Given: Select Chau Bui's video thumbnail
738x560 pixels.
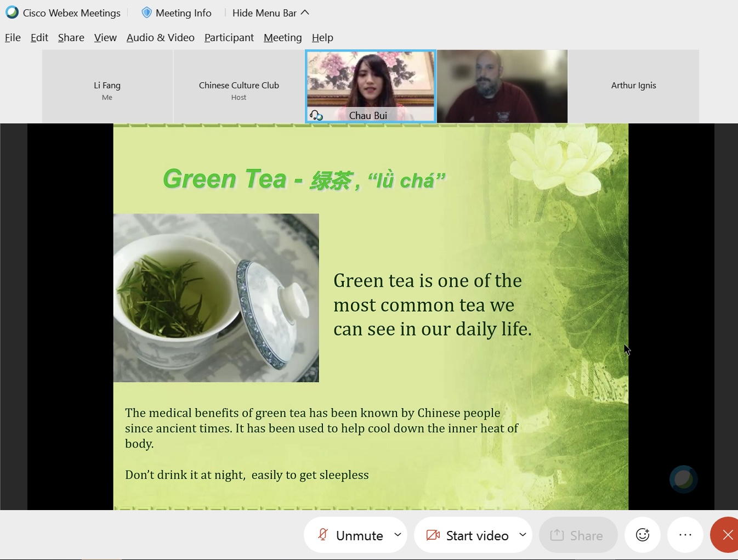Looking at the screenshot, I should pos(371,82).
